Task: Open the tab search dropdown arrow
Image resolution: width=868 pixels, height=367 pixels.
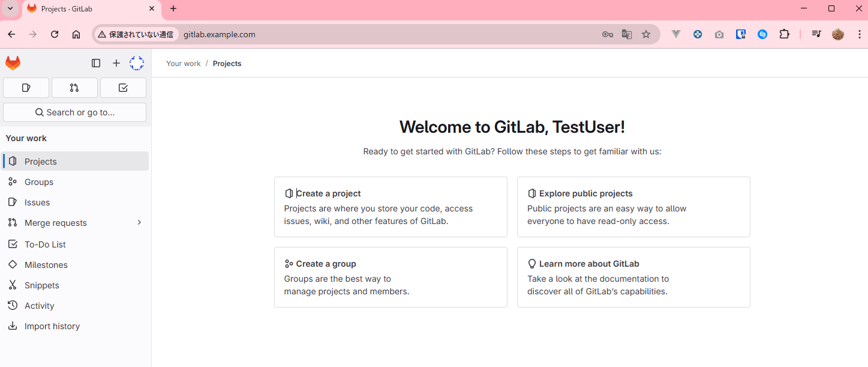Action: (10, 8)
